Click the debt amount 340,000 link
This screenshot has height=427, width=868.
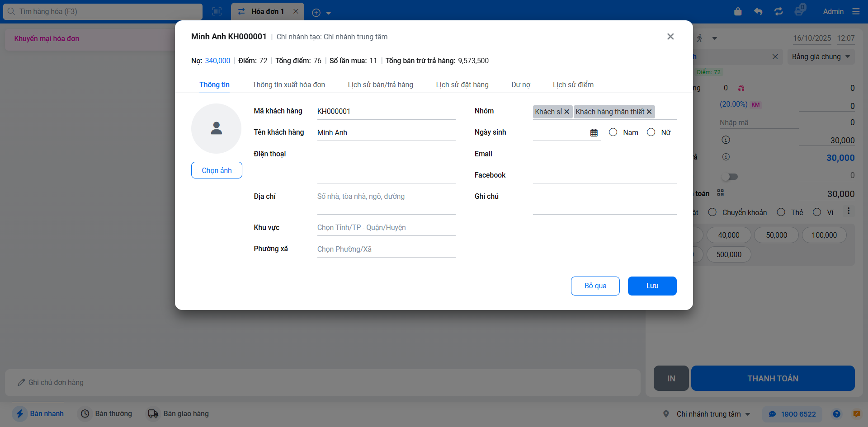pyautogui.click(x=217, y=61)
